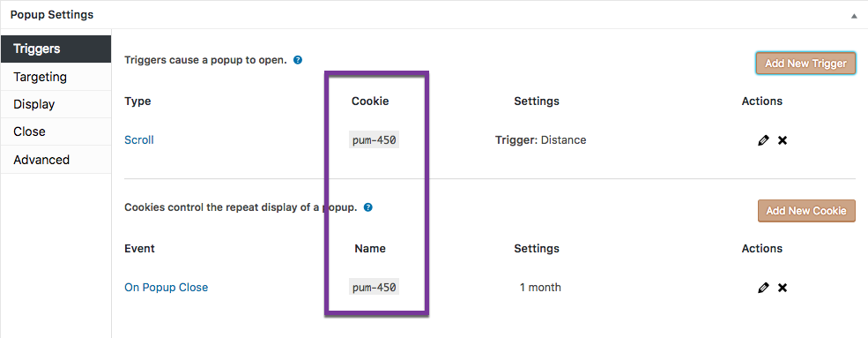Image resolution: width=868 pixels, height=338 pixels.
Task: Click the Popup Settings panel title
Action: (x=52, y=15)
